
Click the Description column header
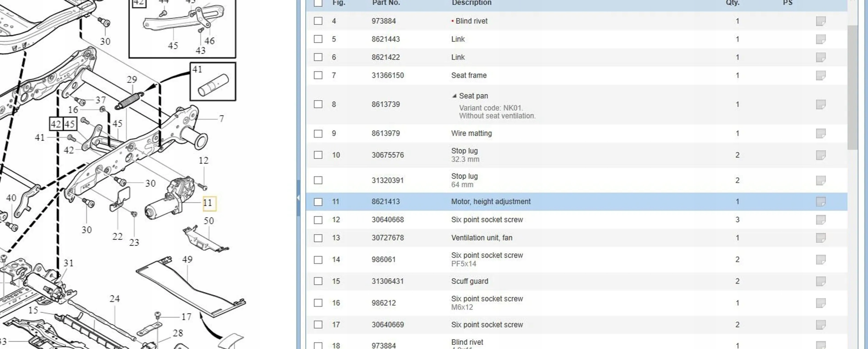(x=471, y=3)
